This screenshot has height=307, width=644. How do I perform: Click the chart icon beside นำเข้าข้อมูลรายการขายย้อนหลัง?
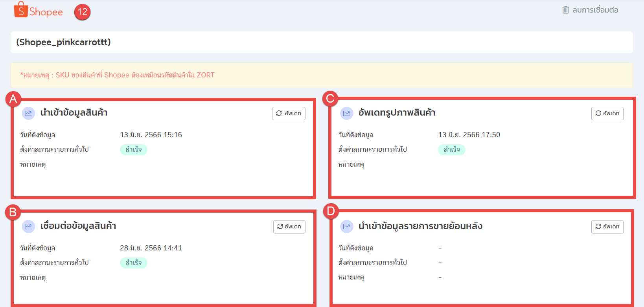(x=346, y=226)
